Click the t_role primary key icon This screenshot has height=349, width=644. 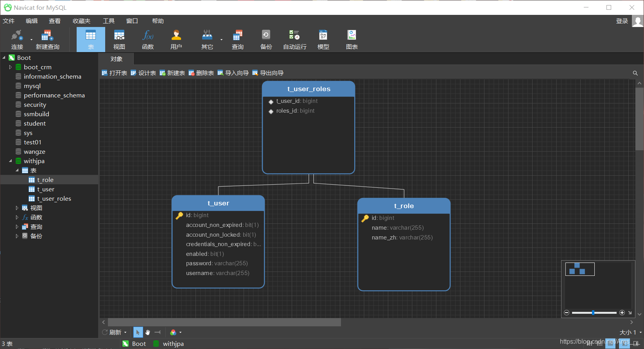tap(365, 218)
